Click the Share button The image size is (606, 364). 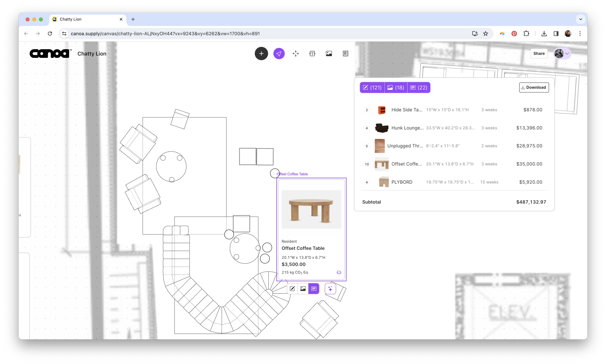click(539, 54)
